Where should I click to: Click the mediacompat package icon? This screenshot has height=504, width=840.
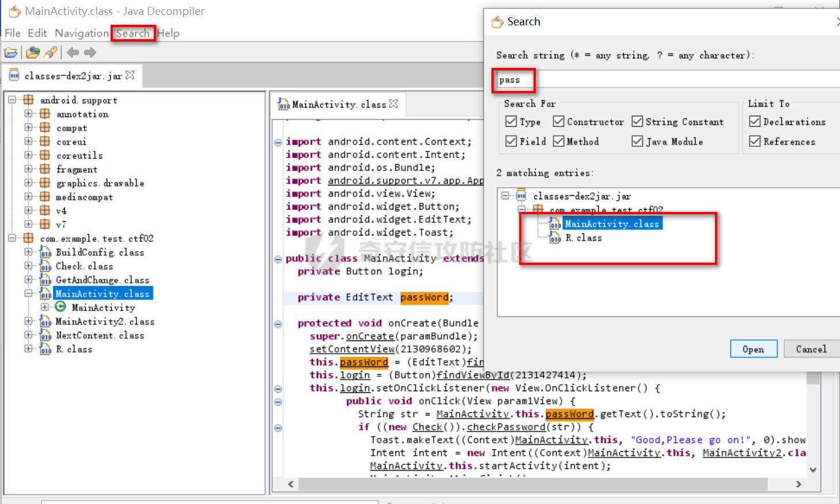(x=45, y=196)
